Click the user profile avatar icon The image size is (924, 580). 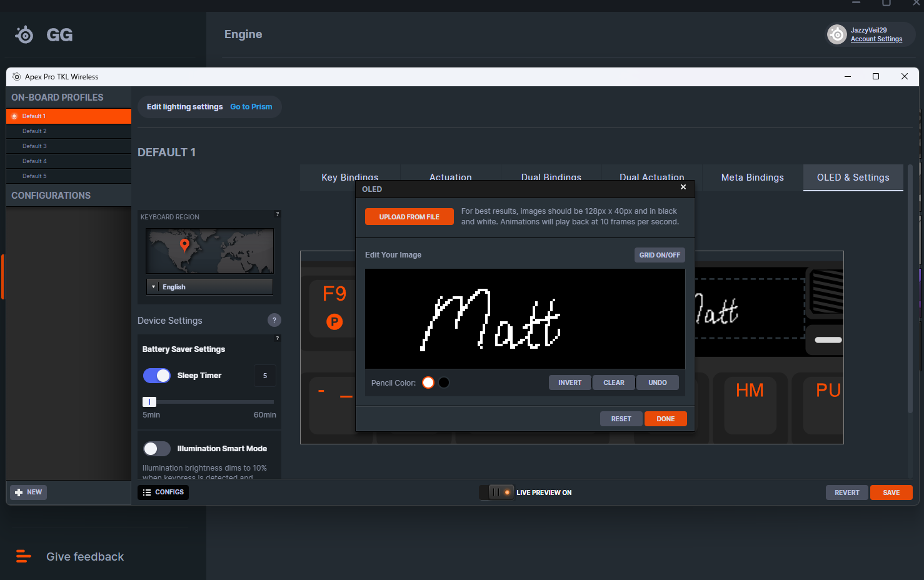tap(836, 34)
